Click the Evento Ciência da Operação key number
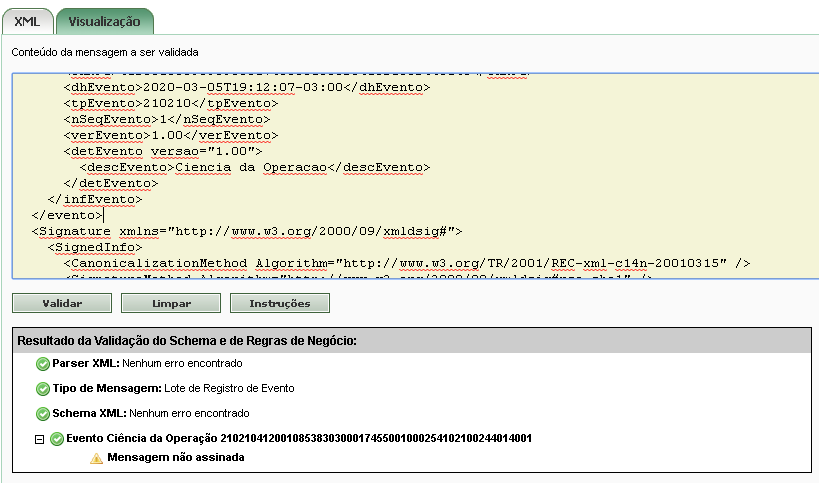819x483 pixels. coord(376,439)
